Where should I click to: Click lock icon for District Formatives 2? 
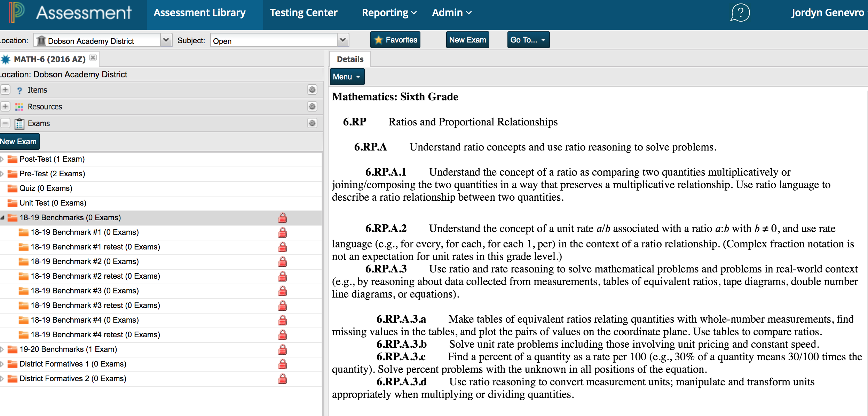pyautogui.click(x=283, y=379)
